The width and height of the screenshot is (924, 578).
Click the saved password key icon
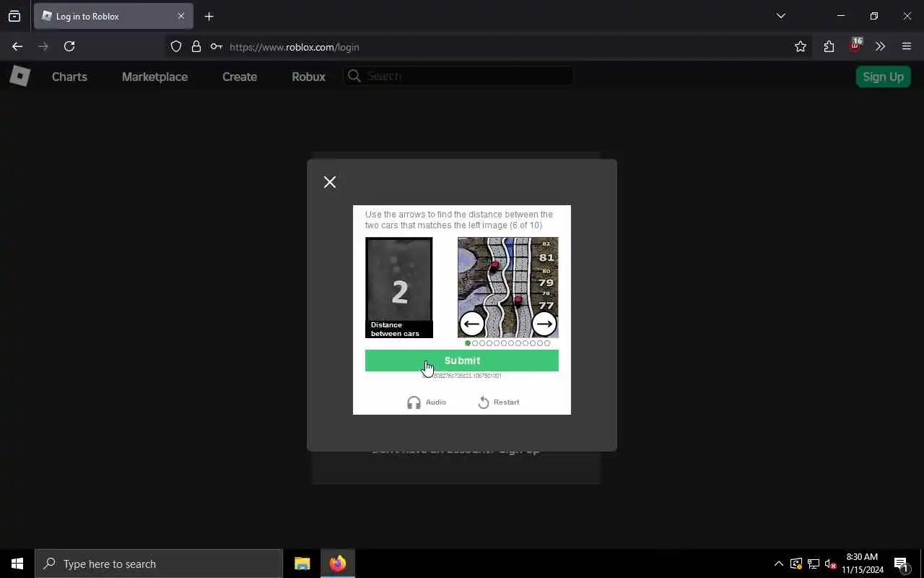[216, 46]
